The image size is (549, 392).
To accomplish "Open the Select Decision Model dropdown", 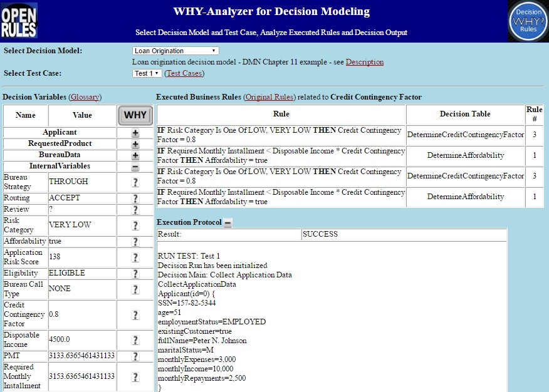I will click(175, 51).
